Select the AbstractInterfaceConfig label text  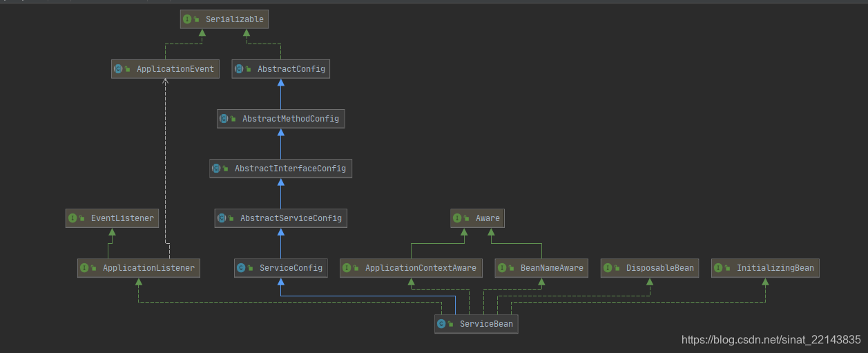(290, 169)
